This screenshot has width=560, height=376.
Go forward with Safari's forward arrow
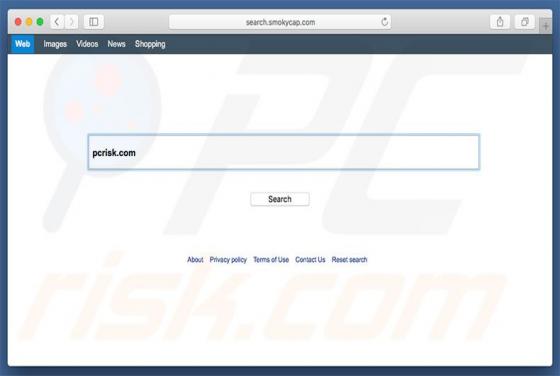[71, 22]
